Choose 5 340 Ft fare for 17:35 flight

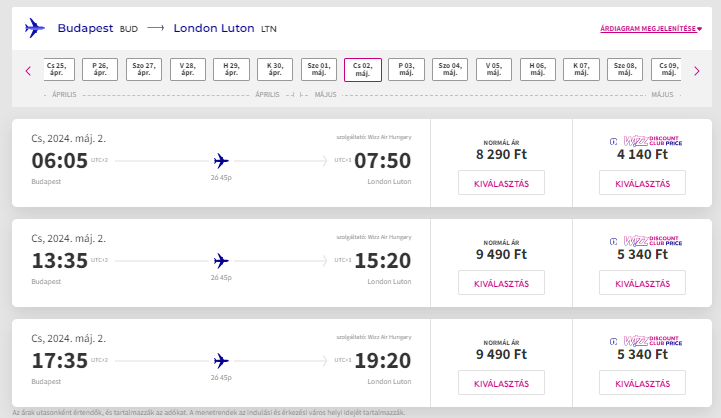pos(642,383)
